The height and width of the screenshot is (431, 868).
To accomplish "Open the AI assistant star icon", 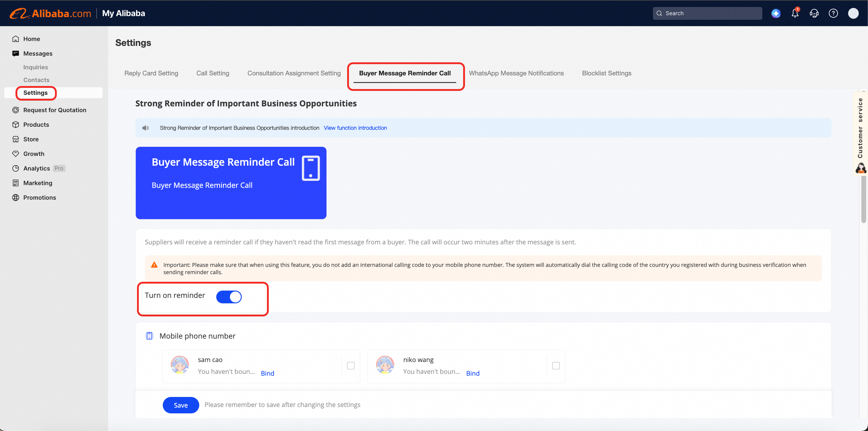I will (x=776, y=13).
